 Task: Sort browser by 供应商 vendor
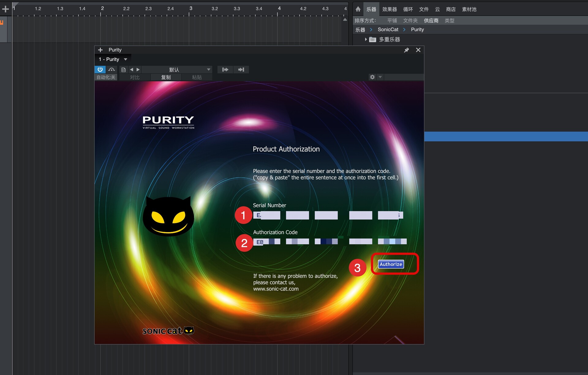tap(431, 20)
